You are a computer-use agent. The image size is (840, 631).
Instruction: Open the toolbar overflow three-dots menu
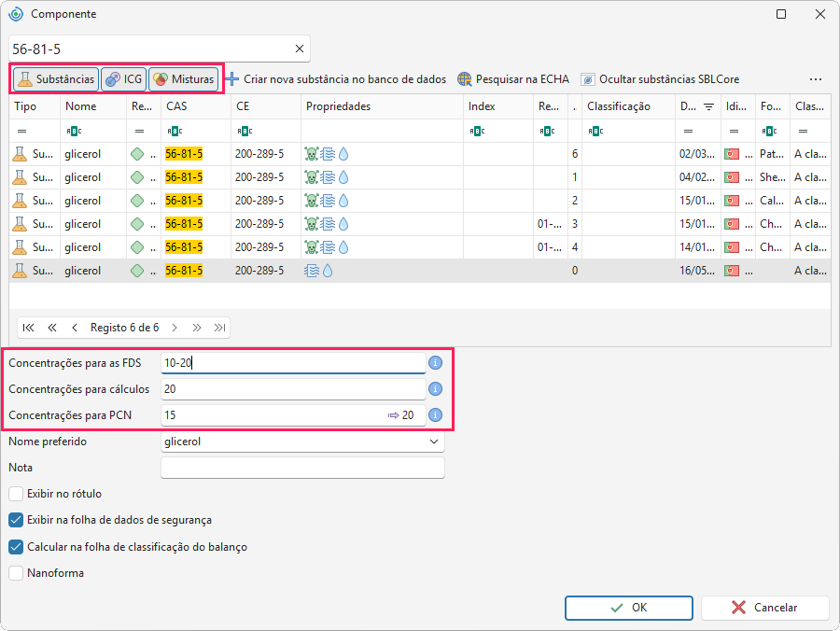point(816,79)
